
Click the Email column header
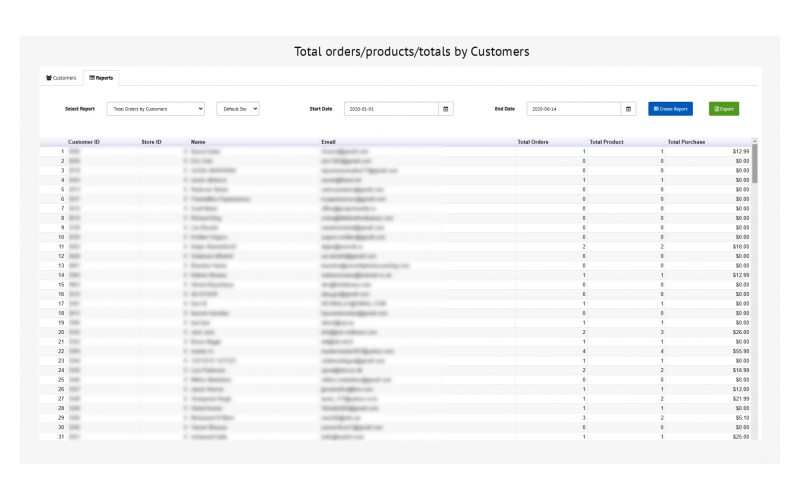point(329,142)
